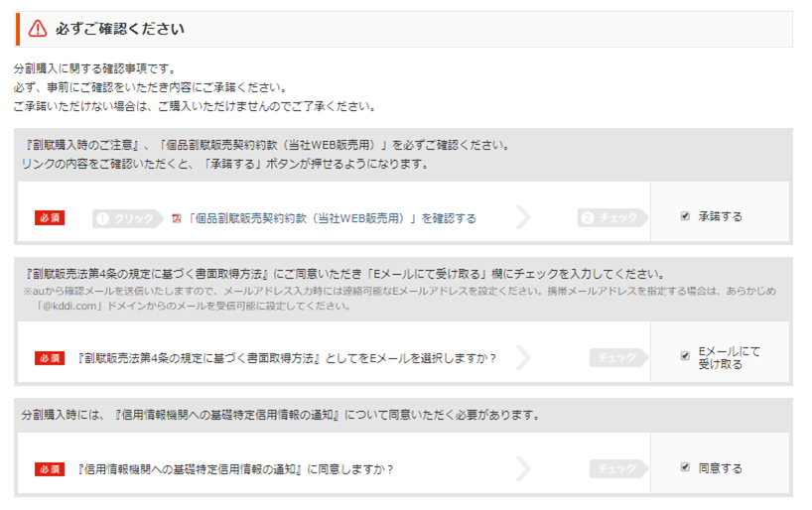Screen dimensions: 812x510
Task: Click the 承諾する label text
Action: [720, 216]
